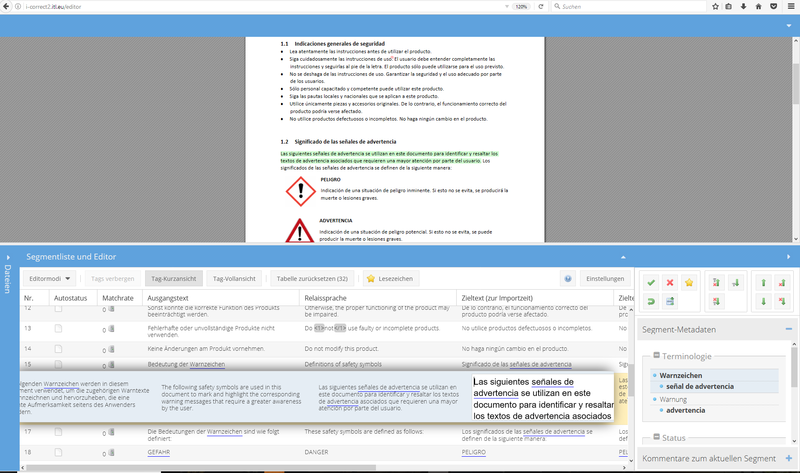Select term Warnzeichen in Terminologie
Screen dimensions: 800x473
681,376
